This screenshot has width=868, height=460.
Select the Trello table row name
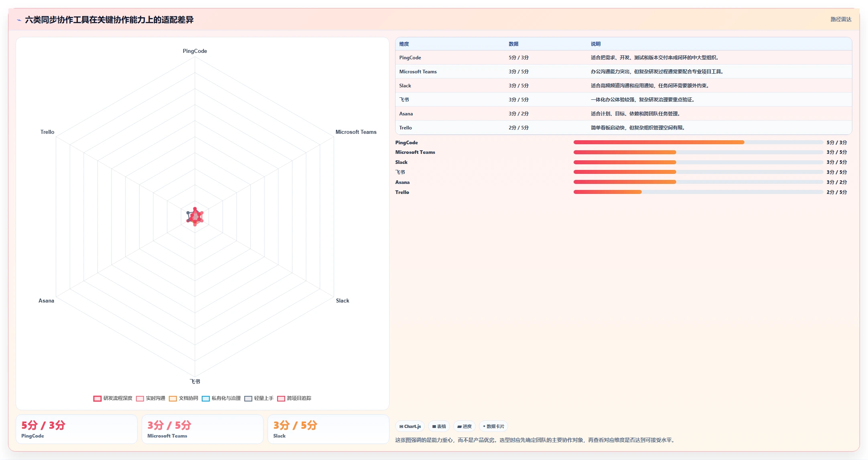[406, 128]
